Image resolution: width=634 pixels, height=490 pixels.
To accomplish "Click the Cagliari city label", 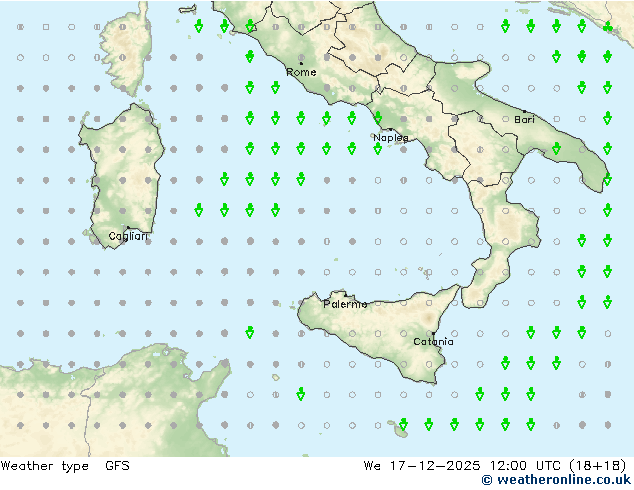I will click(x=128, y=236).
